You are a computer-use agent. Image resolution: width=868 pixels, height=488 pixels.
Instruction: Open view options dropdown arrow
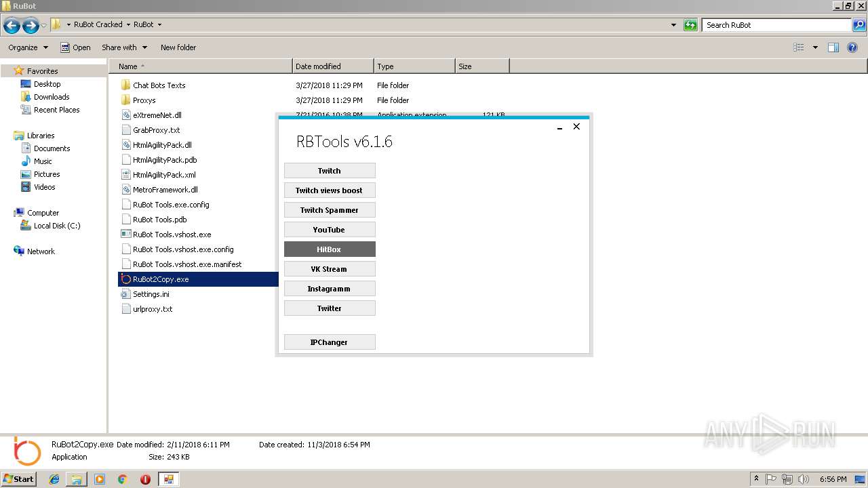point(815,47)
